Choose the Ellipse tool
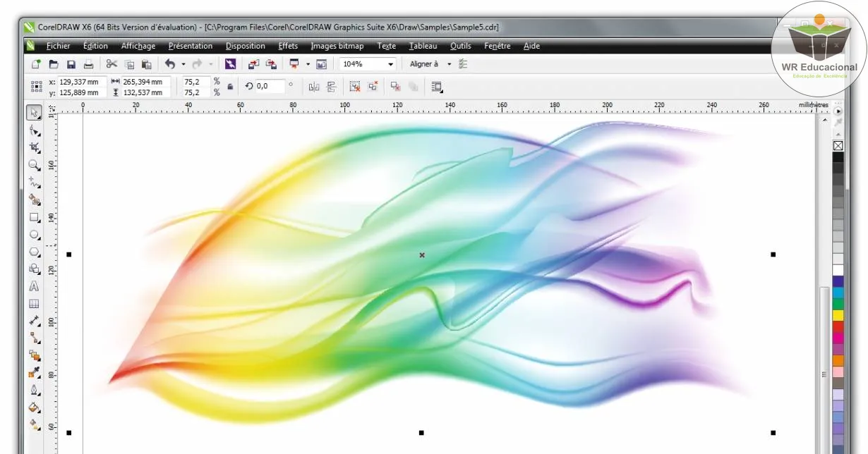868x454 pixels. pyautogui.click(x=34, y=235)
